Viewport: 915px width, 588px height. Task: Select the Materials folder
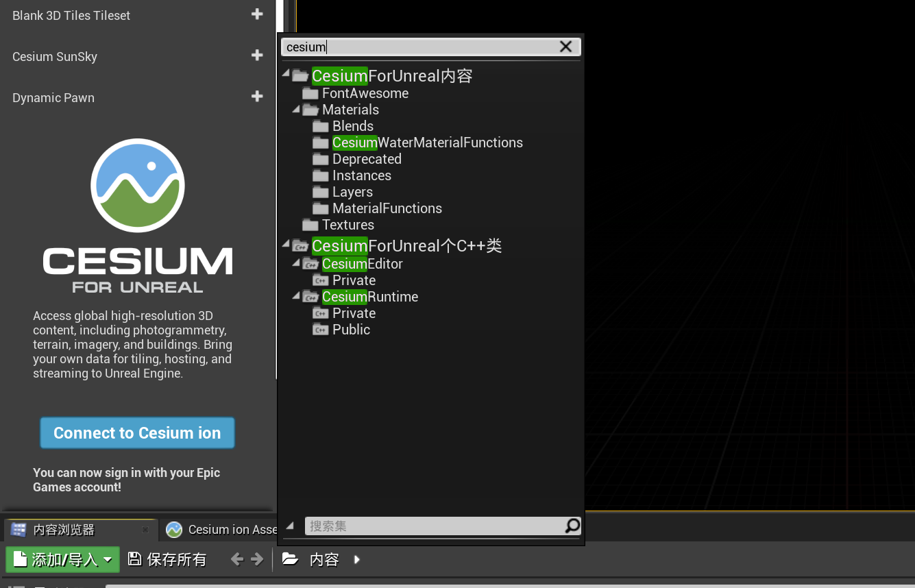click(x=350, y=110)
